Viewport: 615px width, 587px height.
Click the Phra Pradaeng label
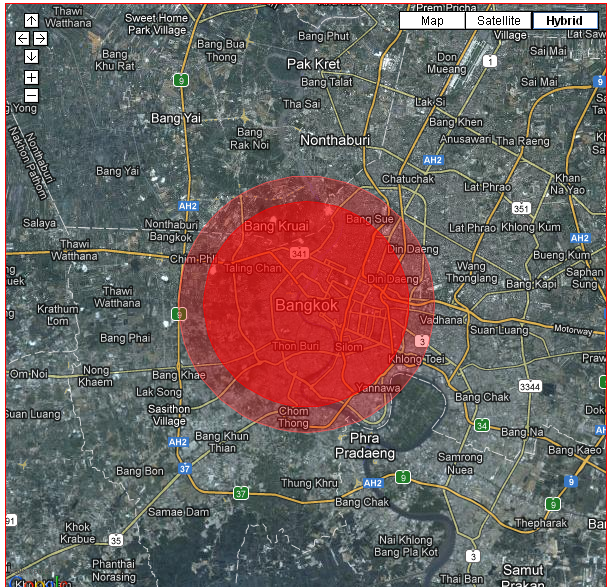[x=365, y=445]
